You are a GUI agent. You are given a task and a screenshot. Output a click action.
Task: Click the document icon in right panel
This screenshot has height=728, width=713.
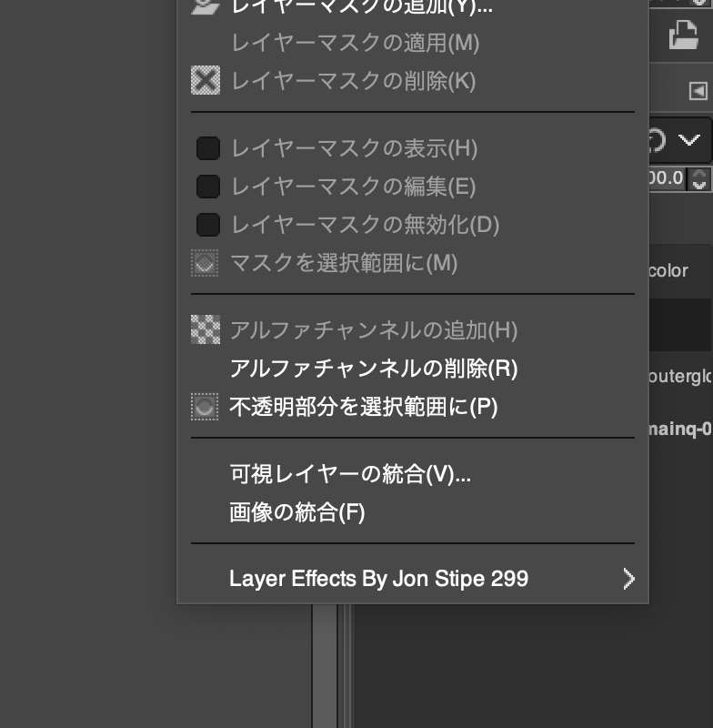[683, 35]
